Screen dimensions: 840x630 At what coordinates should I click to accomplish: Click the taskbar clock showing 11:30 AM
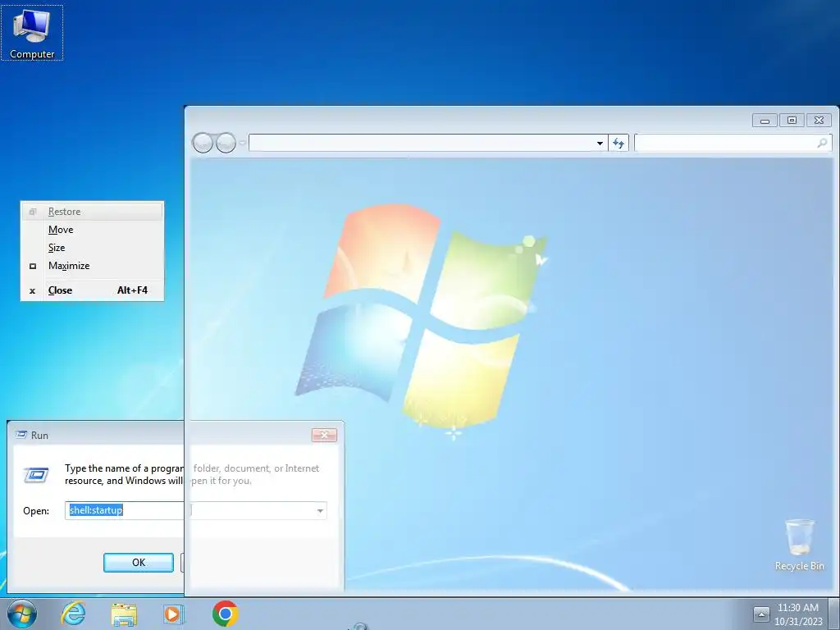tap(798, 614)
